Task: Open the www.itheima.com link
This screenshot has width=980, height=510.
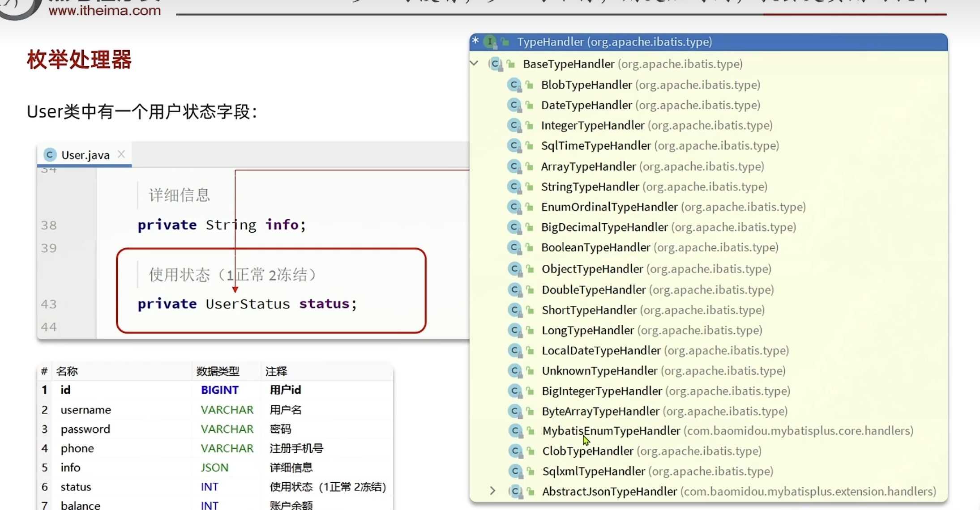Action: [104, 10]
